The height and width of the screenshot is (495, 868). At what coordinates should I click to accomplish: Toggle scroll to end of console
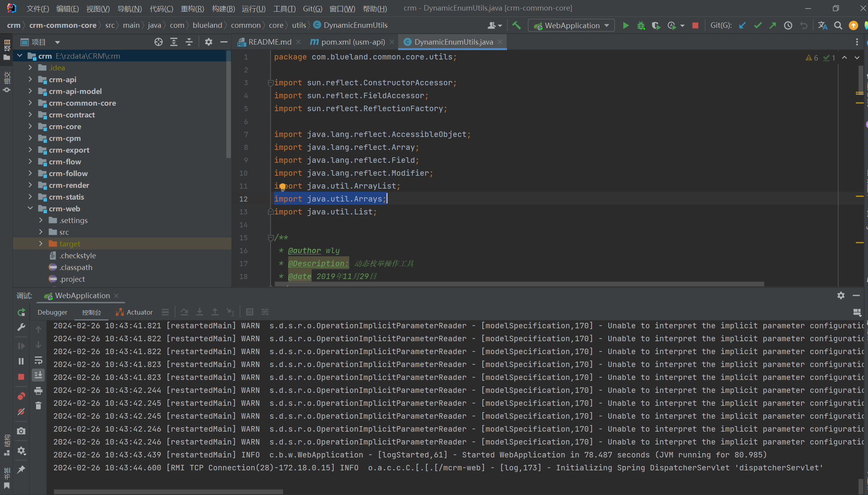(x=38, y=375)
